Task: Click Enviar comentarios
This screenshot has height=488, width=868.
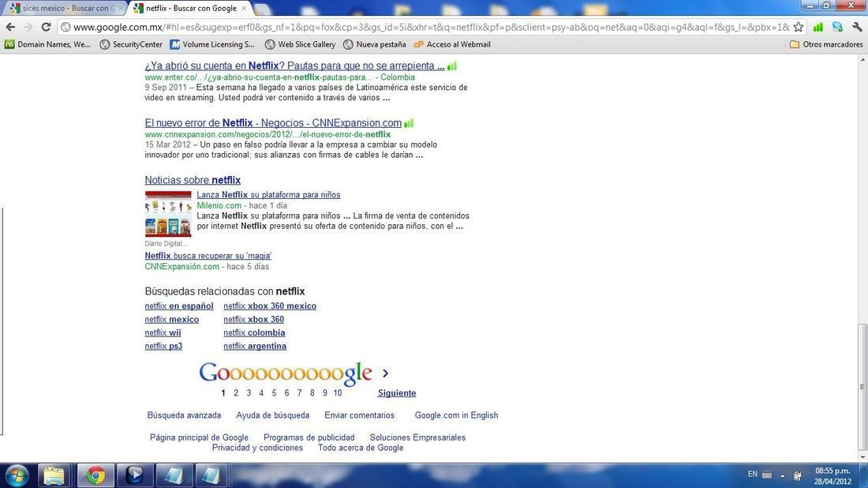Action: 359,415
